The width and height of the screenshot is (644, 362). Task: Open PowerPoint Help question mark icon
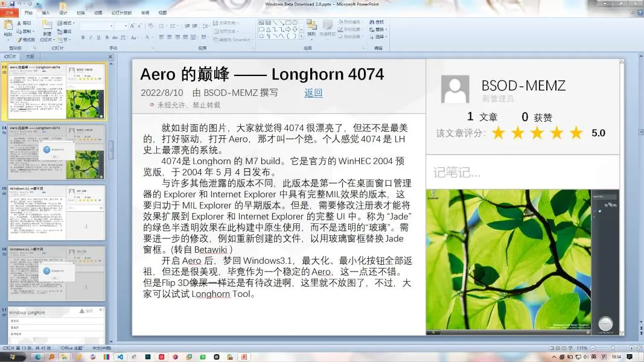[x=640, y=13]
